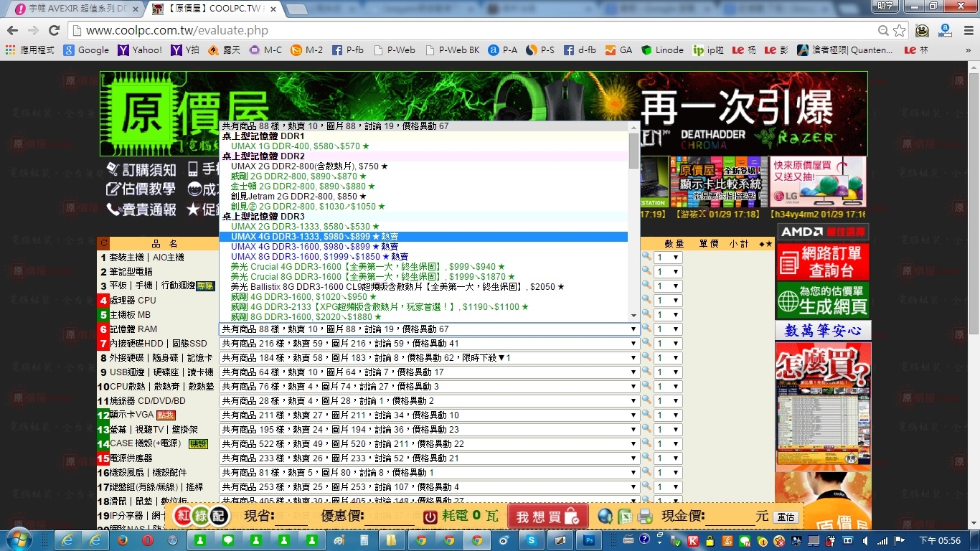The height and width of the screenshot is (551, 980).
Task: Click the dropdown list scrollbar down arrow
Action: tap(633, 316)
